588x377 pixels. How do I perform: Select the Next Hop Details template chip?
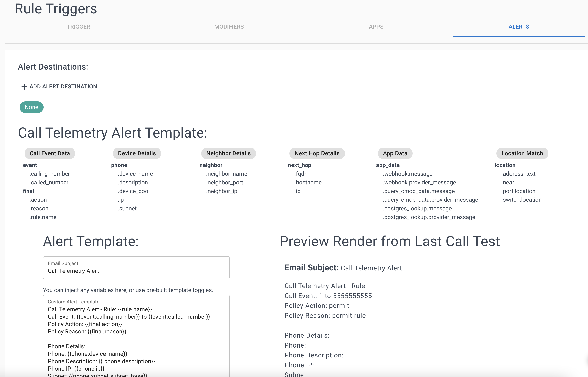[x=317, y=153]
